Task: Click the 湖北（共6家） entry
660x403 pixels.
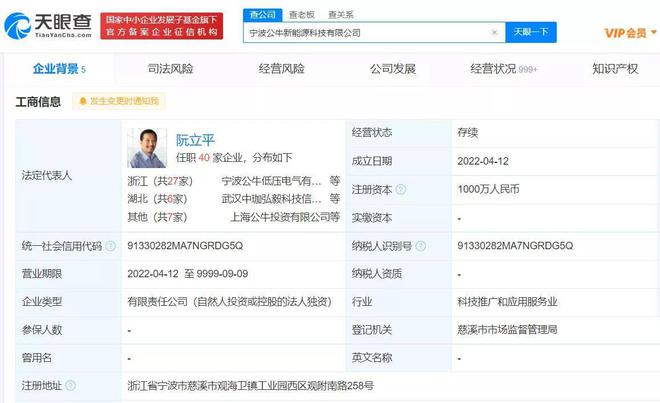Action: pos(157,199)
